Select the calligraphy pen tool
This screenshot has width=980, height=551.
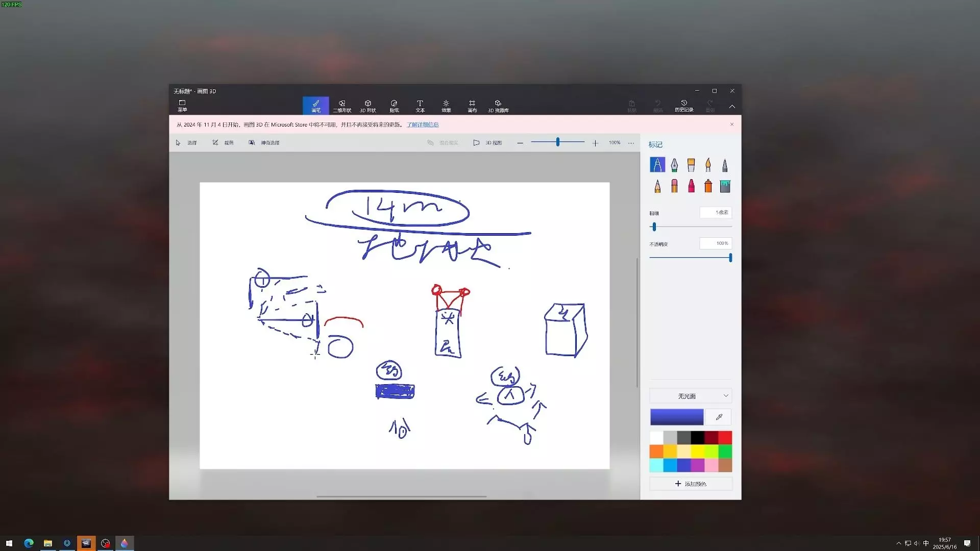674,165
